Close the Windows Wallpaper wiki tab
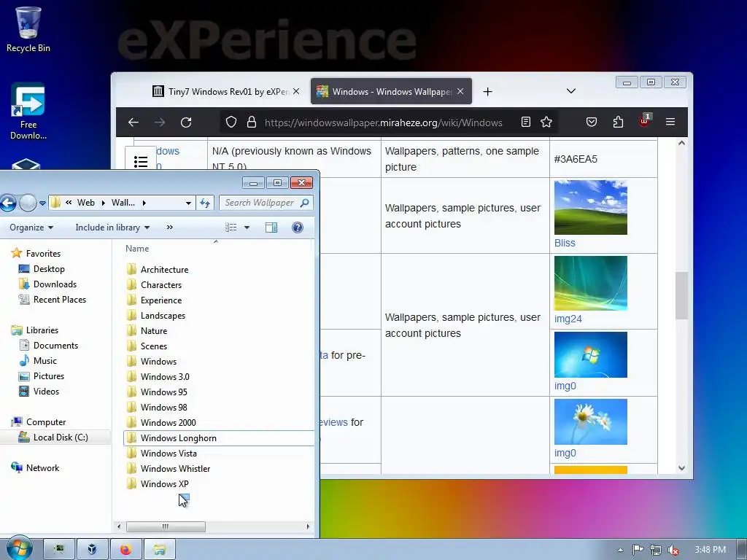Screen dimensions: 747x560 (x=460, y=91)
